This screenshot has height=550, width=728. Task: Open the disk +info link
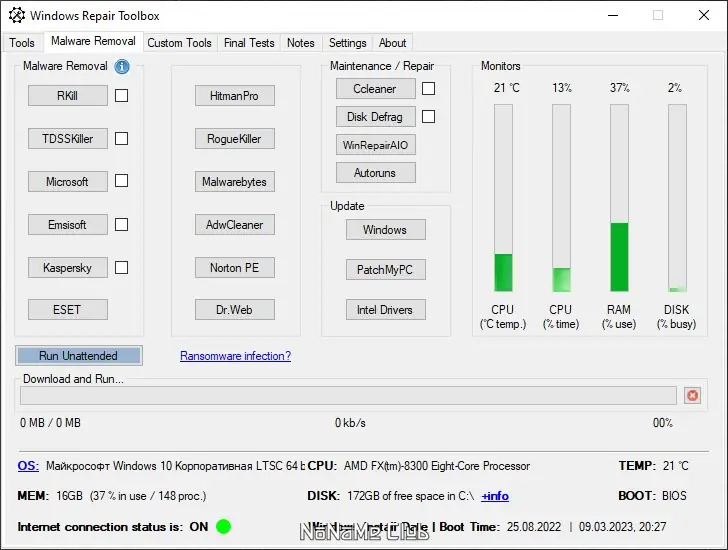tap(495, 496)
